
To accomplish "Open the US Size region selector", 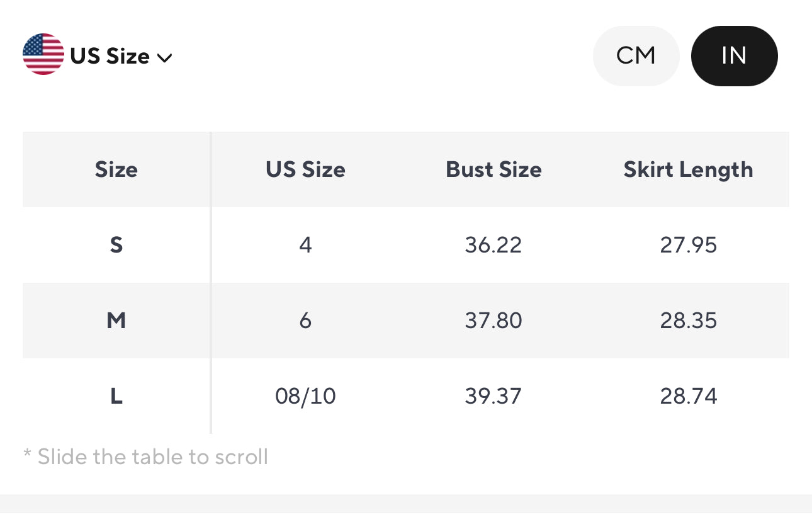I will pos(110,57).
